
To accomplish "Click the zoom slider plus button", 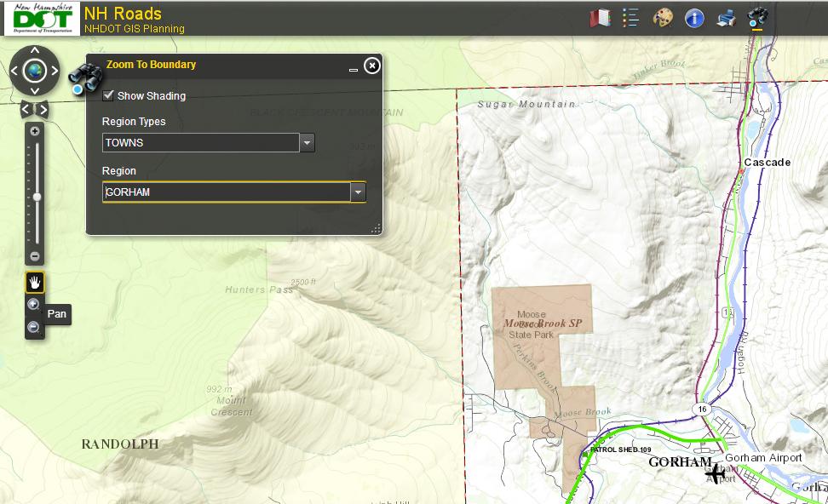I will point(35,131).
